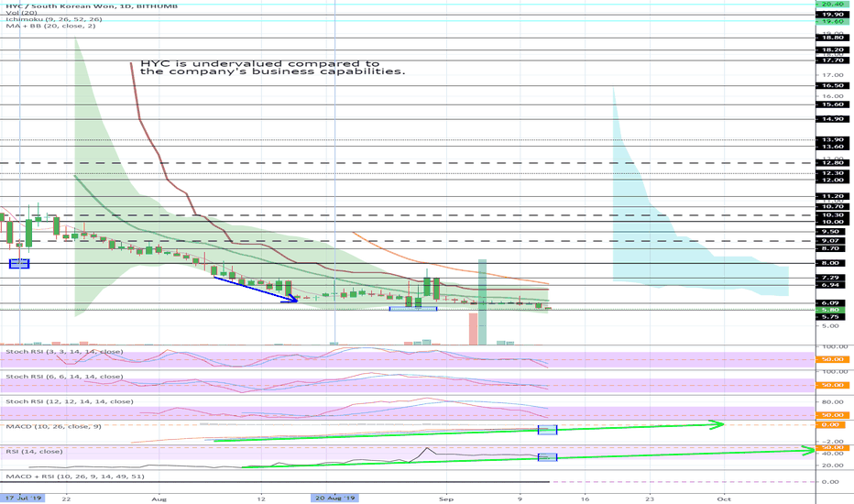Click the 10.70 price label
The height and width of the screenshot is (504, 854).
coord(832,207)
